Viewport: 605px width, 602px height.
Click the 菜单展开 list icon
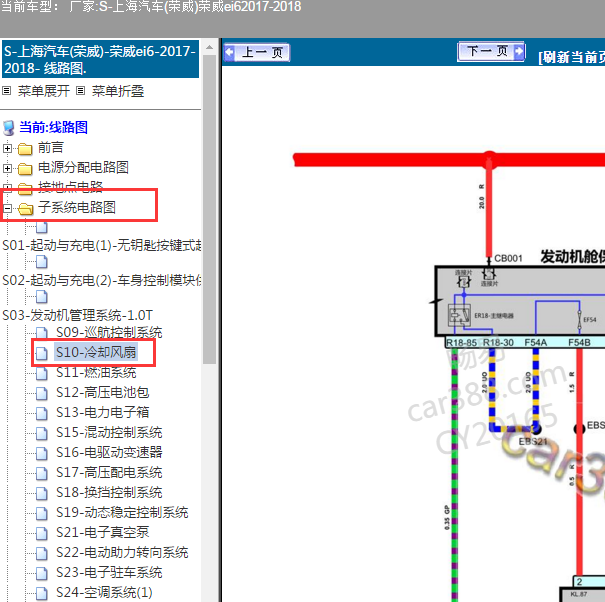click(x=7, y=91)
